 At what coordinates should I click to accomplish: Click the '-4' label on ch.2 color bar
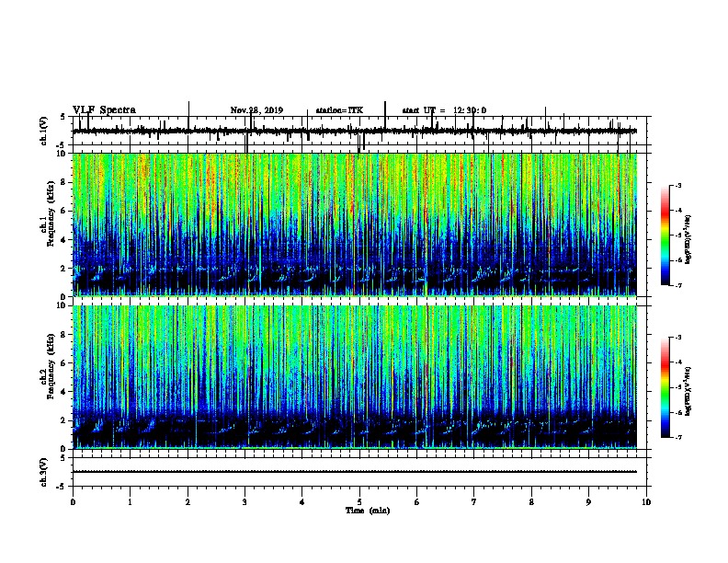[677, 362]
